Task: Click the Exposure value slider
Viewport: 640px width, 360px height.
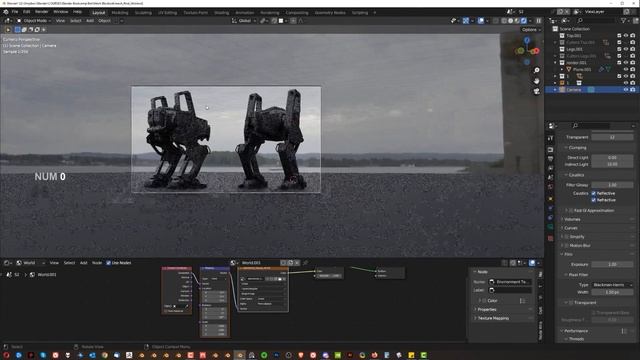Action: coord(612,264)
